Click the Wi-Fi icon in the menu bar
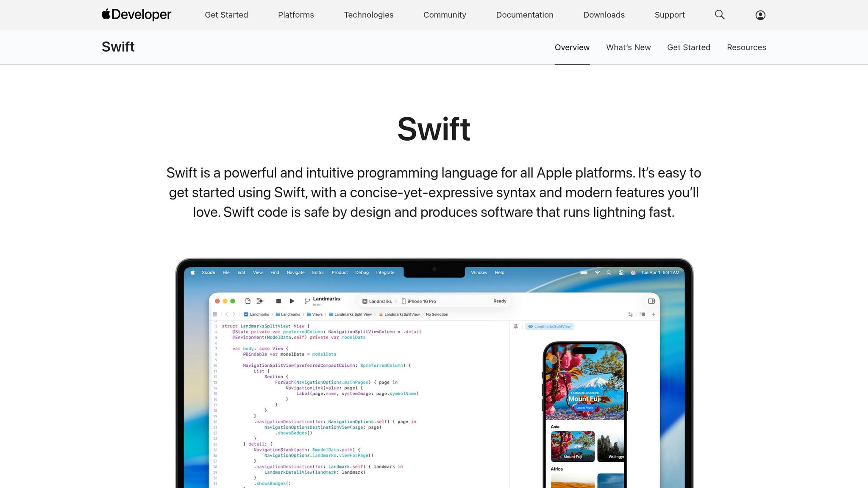868x488 pixels. click(598, 272)
